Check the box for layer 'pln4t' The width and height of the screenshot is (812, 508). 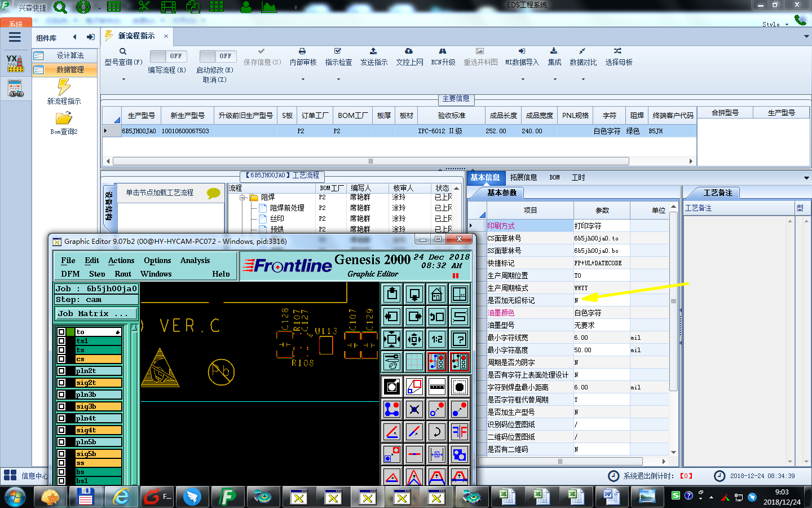(x=61, y=418)
